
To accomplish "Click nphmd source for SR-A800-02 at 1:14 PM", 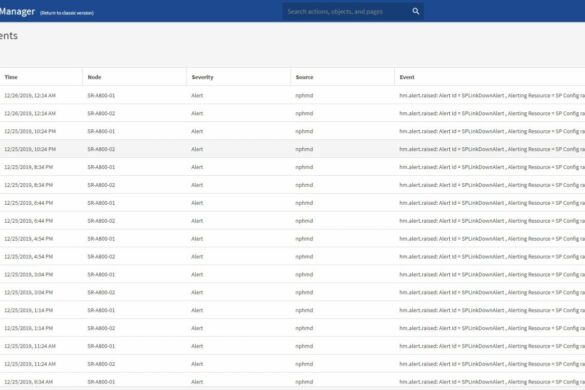I will pos(304,328).
